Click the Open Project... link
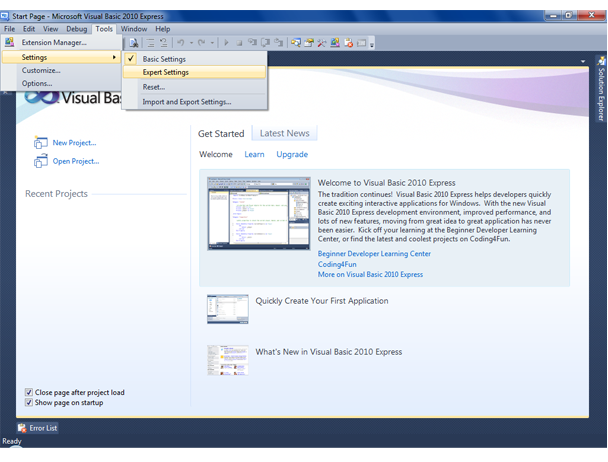Screen dimensions: 608x462 pos(76,161)
